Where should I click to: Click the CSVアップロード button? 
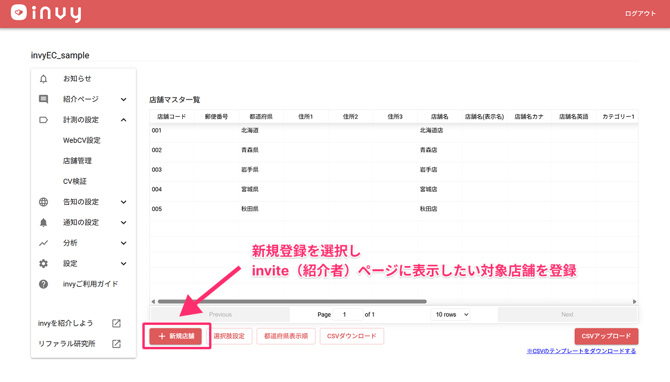pos(606,336)
